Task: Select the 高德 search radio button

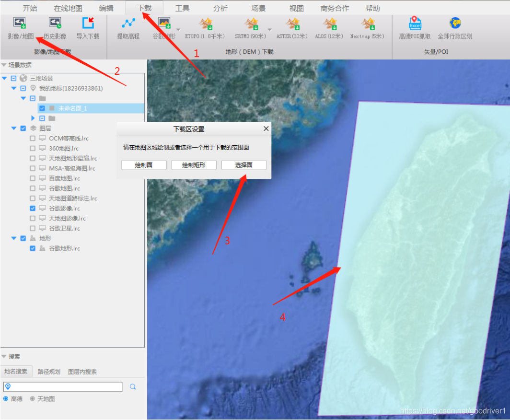Action: pyautogui.click(x=6, y=398)
